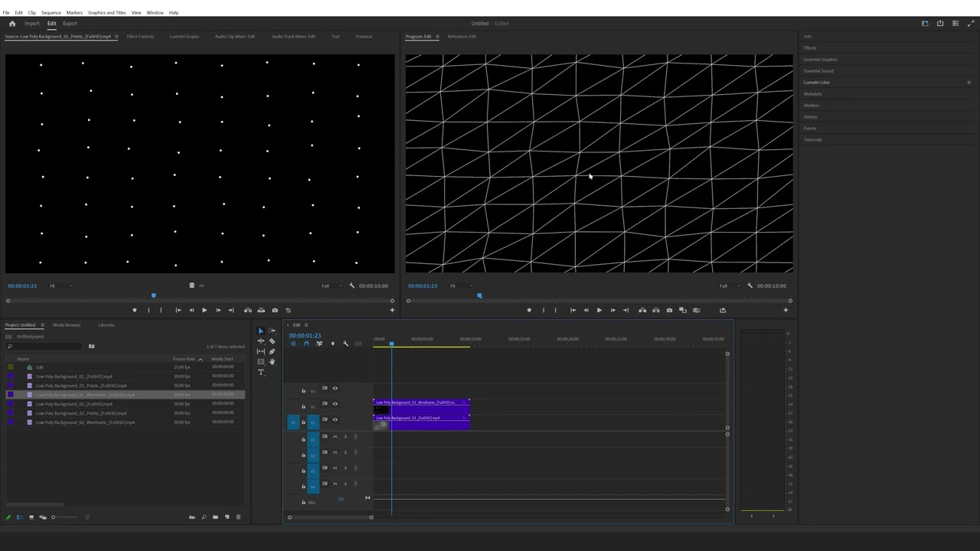Switch to Import workspace tab
The image size is (980, 551).
coord(31,23)
